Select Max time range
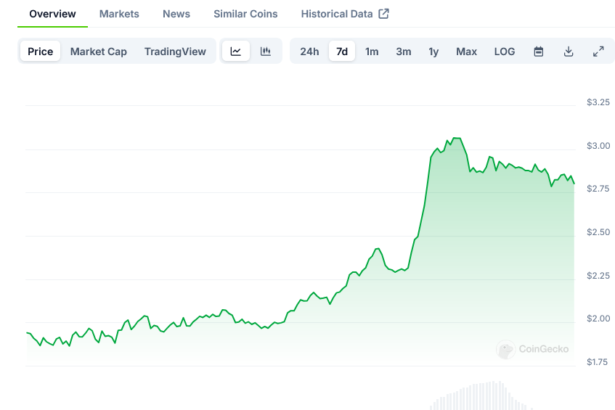 tap(466, 51)
